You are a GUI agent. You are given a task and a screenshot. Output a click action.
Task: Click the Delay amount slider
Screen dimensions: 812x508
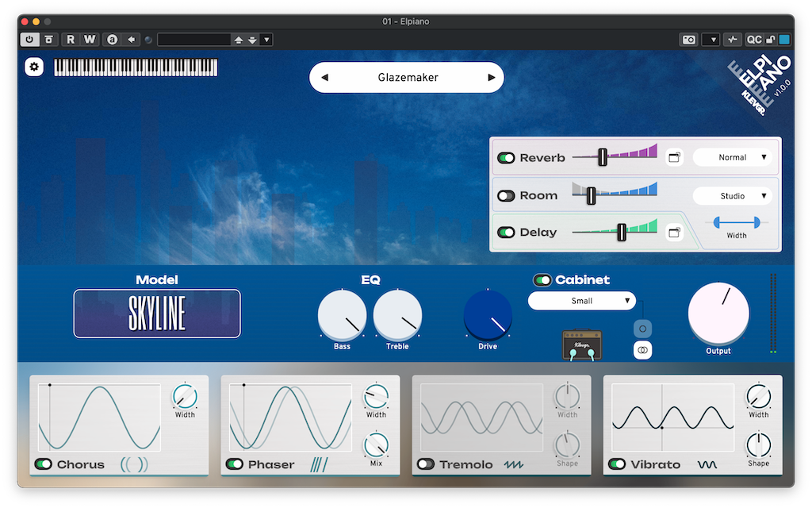coord(615,231)
